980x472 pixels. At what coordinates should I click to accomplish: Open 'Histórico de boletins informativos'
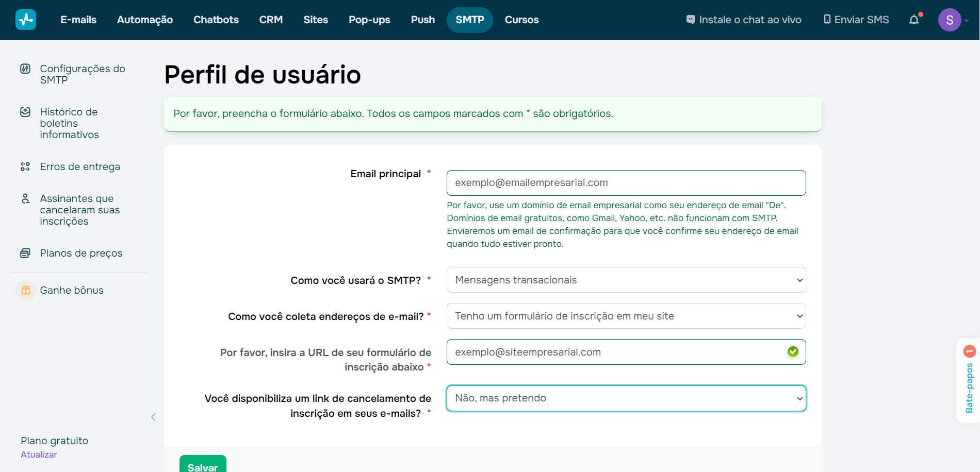pos(70,123)
